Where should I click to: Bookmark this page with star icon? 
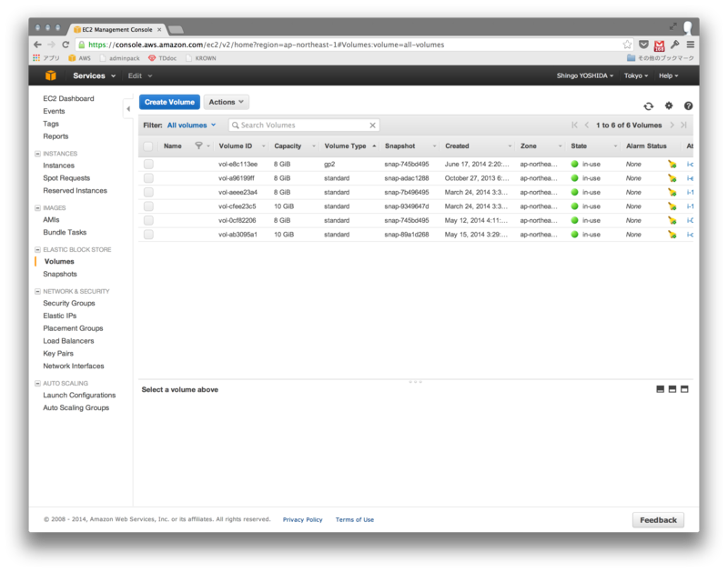(627, 45)
